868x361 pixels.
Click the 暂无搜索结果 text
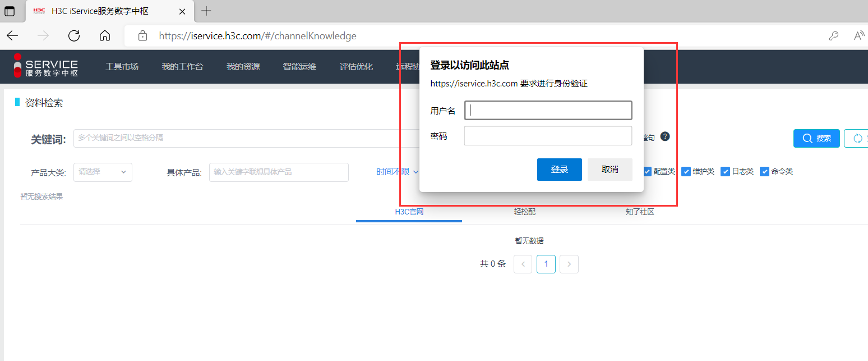[41, 197]
